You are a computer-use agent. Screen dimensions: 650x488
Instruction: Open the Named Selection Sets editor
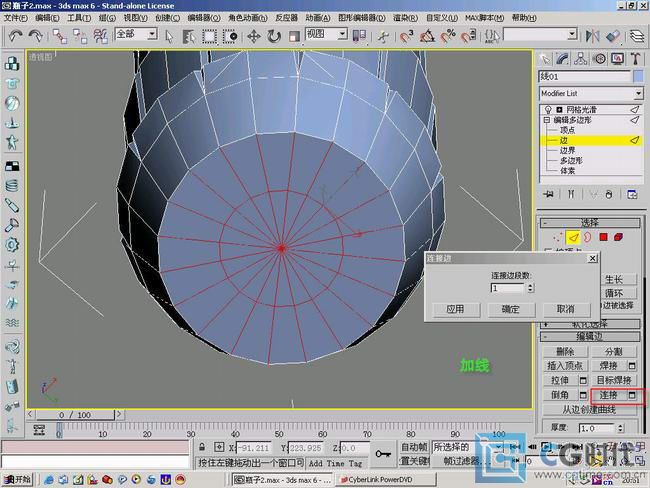tap(492, 36)
